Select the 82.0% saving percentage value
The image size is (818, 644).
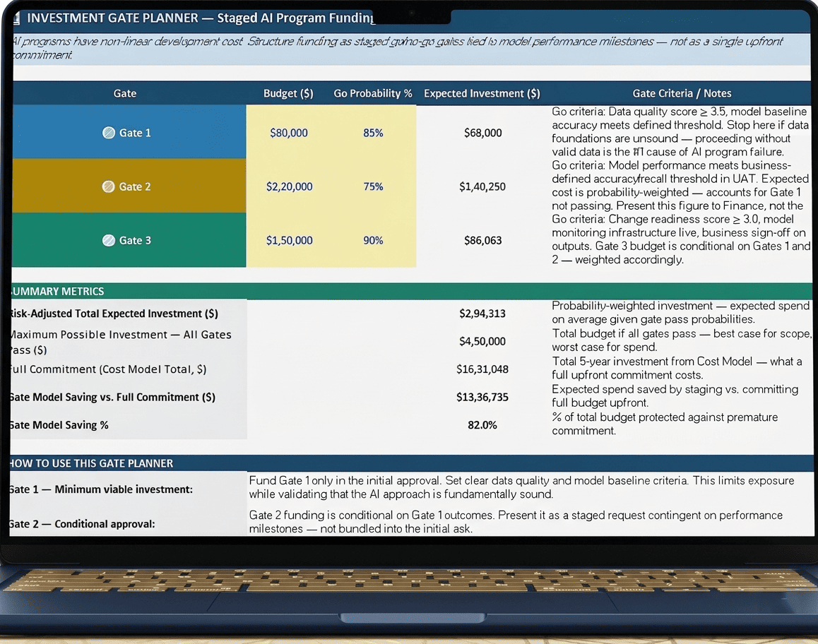pyautogui.click(x=482, y=425)
